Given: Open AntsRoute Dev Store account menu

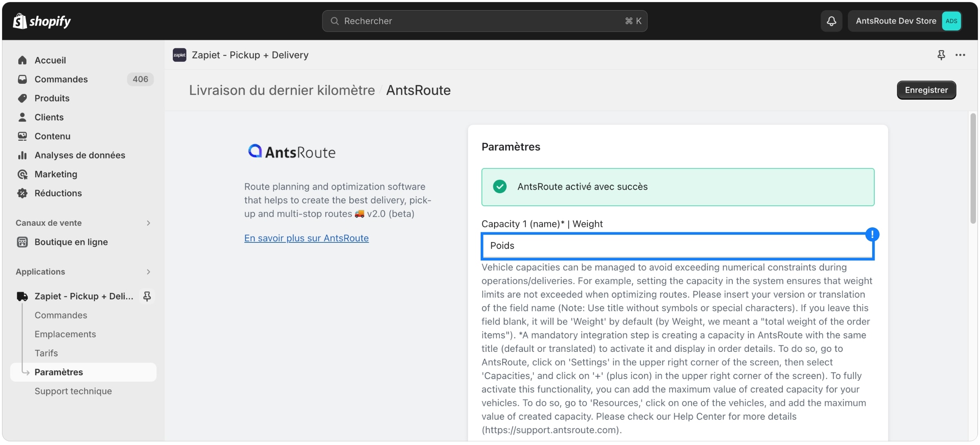Looking at the screenshot, I should pos(905,21).
